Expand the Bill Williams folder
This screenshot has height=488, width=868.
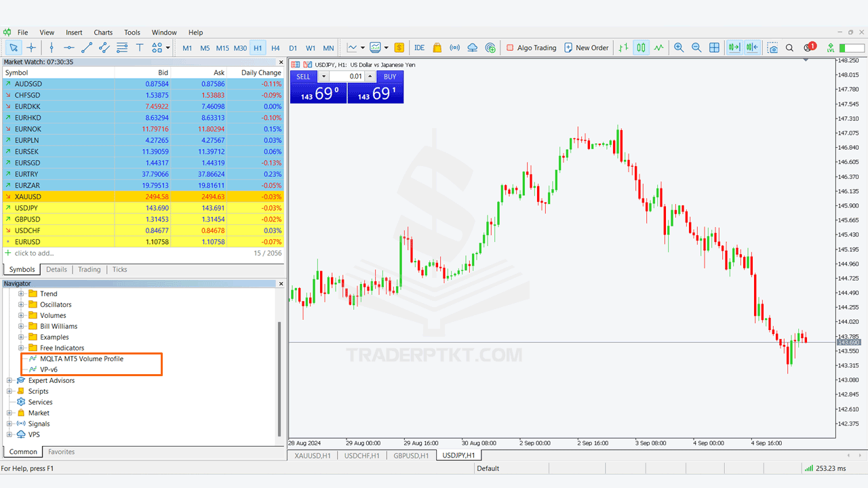pyautogui.click(x=21, y=326)
